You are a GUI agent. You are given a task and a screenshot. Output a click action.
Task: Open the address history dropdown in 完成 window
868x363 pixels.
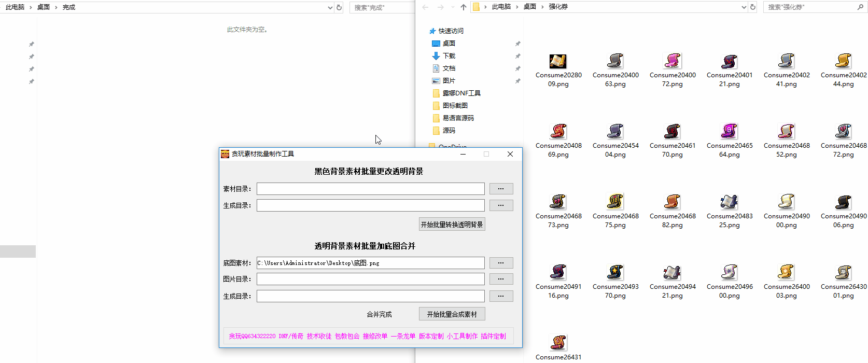pos(330,7)
